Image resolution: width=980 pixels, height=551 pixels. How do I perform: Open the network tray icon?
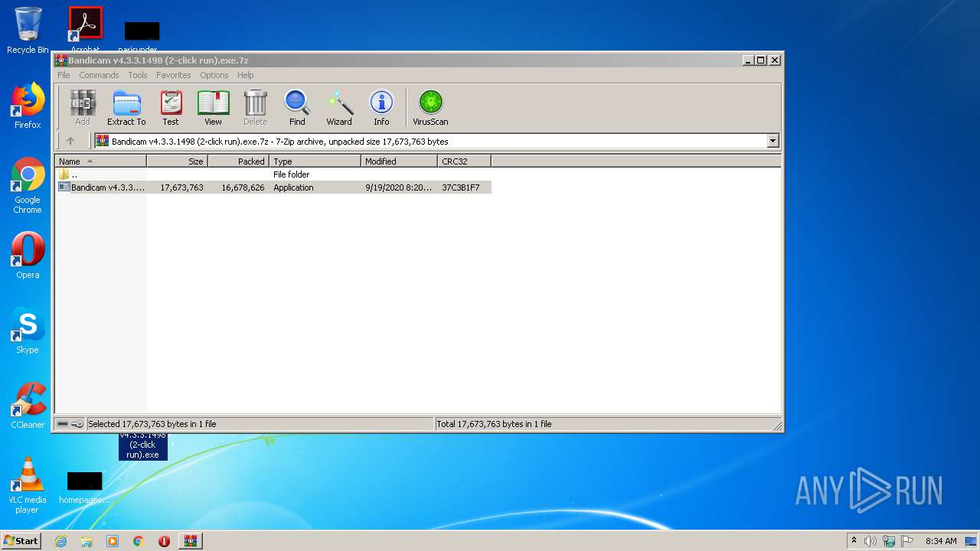click(x=889, y=541)
